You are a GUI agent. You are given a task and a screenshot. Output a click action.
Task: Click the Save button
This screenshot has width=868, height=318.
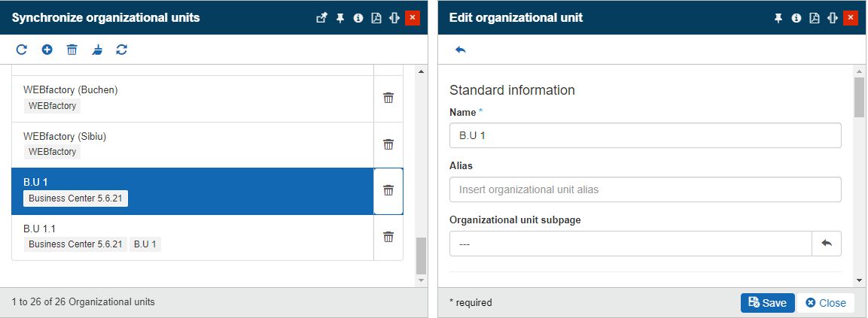click(767, 303)
